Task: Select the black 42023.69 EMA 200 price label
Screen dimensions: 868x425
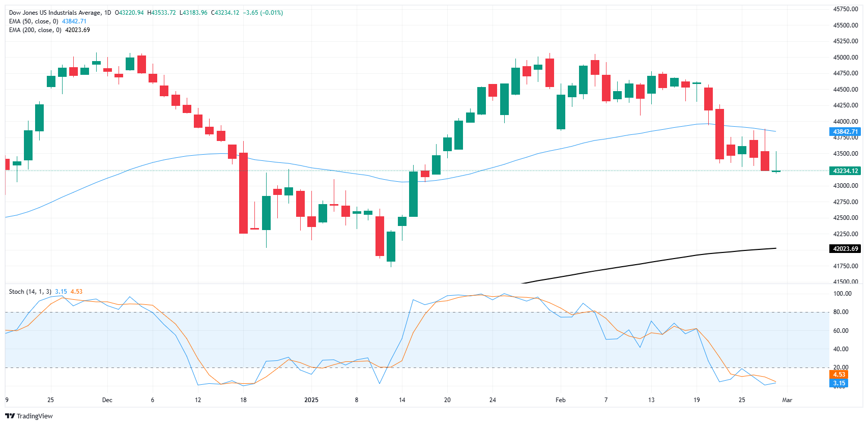Action: tap(845, 249)
